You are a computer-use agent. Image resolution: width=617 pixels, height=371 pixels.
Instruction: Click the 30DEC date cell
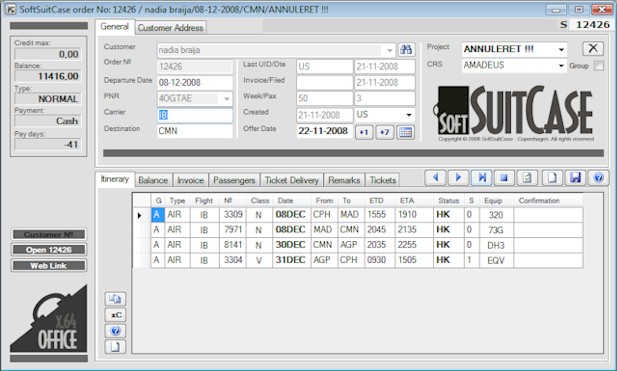tap(291, 245)
